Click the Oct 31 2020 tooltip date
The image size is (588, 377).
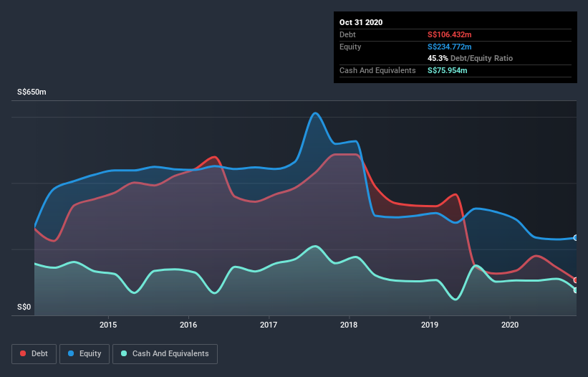361,22
